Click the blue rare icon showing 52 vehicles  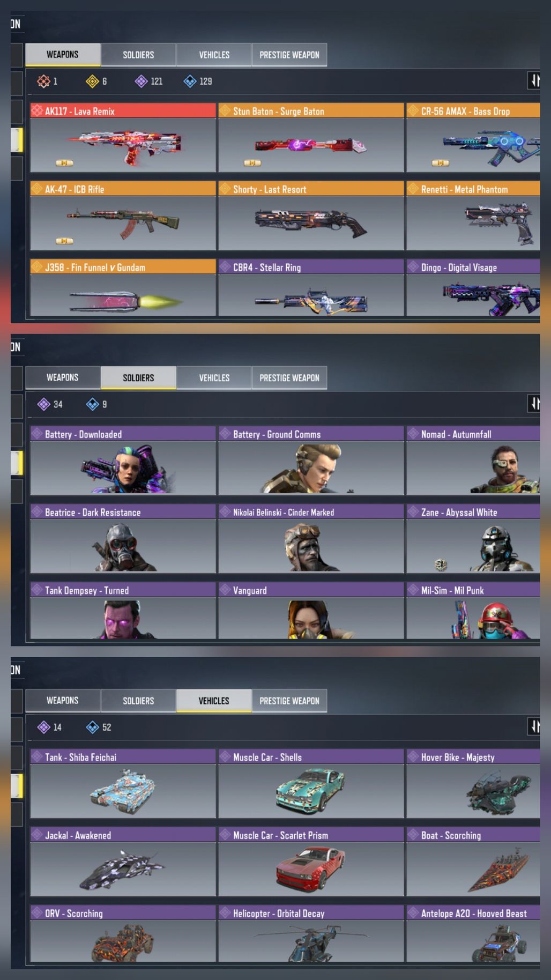click(x=92, y=727)
